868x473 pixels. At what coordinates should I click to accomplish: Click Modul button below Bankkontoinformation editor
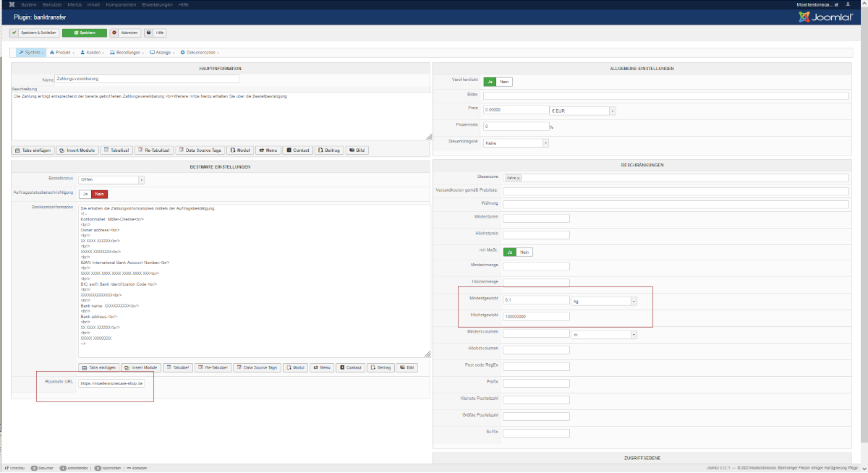(x=296, y=367)
